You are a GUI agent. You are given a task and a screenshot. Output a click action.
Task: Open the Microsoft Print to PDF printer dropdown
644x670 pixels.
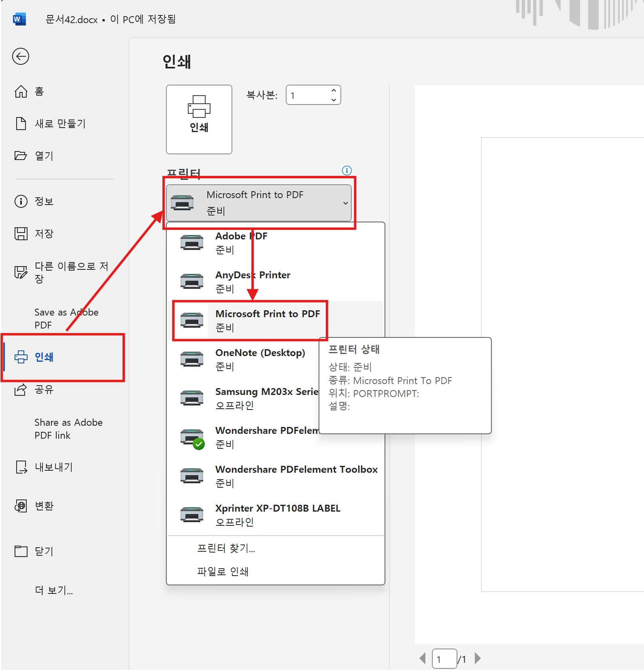(x=259, y=203)
